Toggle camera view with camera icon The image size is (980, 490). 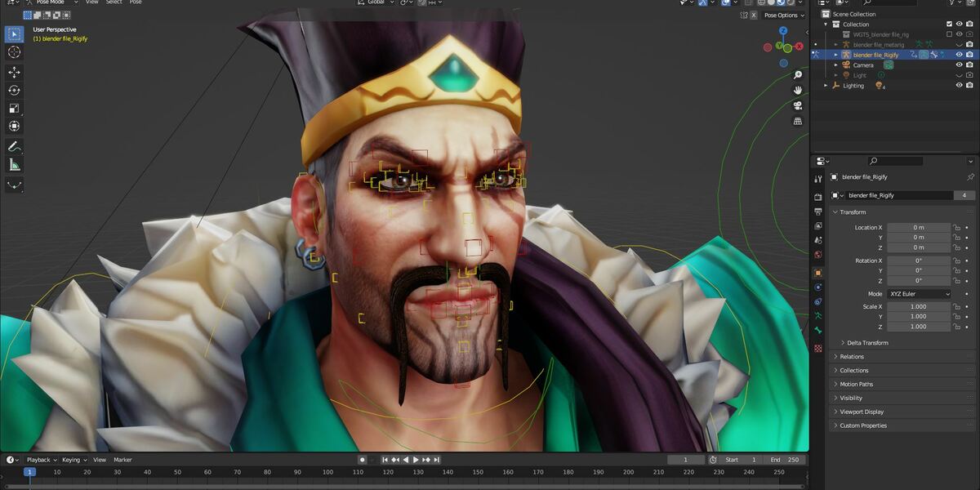coord(798,105)
